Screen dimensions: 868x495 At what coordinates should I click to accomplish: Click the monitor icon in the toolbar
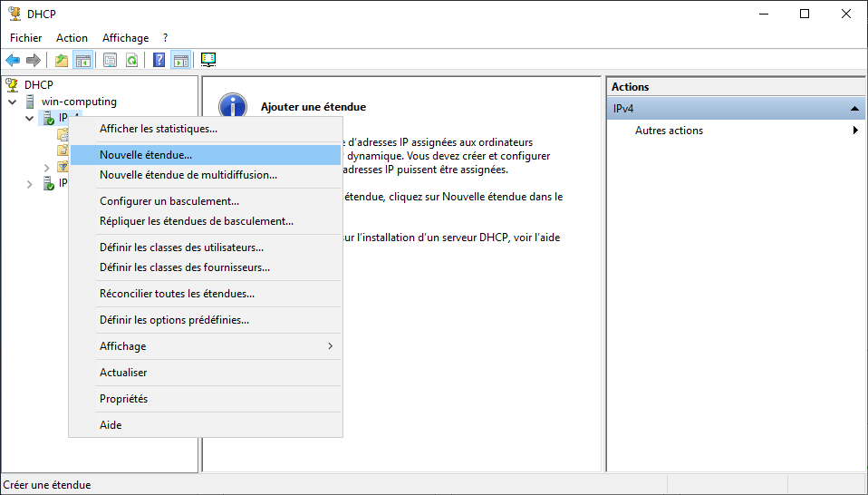click(208, 61)
